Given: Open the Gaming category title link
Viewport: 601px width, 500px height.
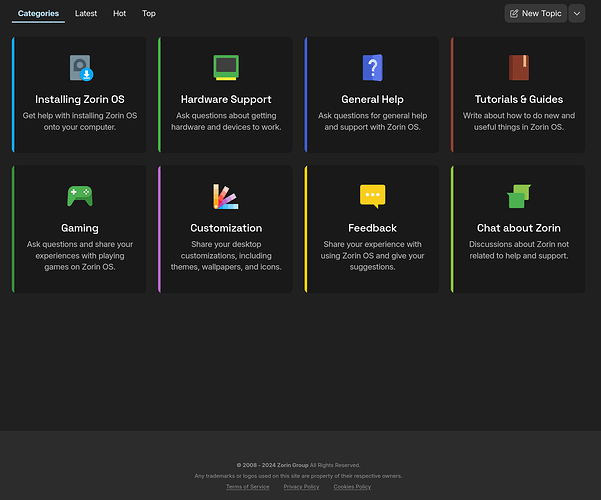Looking at the screenshot, I should click(x=80, y=228).
